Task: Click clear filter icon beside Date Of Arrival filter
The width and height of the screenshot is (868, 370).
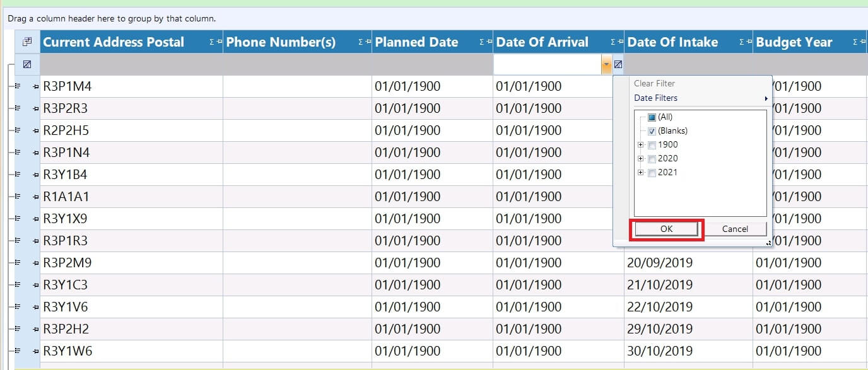Action: pyautogui.click(x=618, y=64)
